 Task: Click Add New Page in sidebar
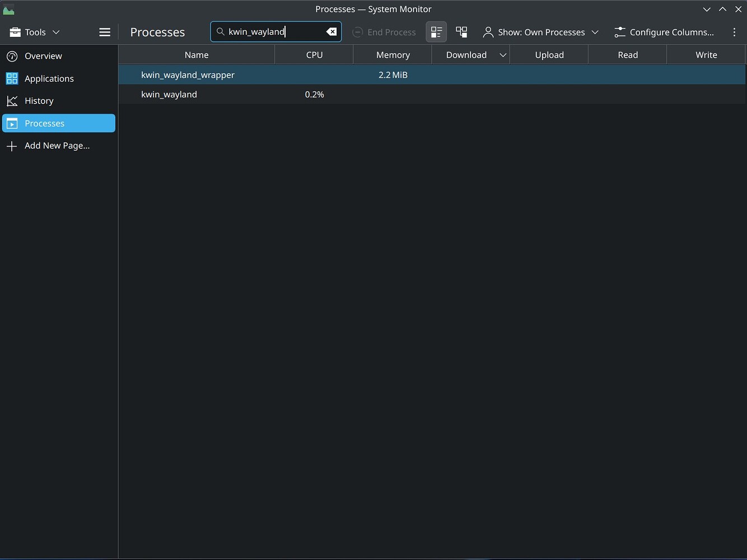coord(57,145)
